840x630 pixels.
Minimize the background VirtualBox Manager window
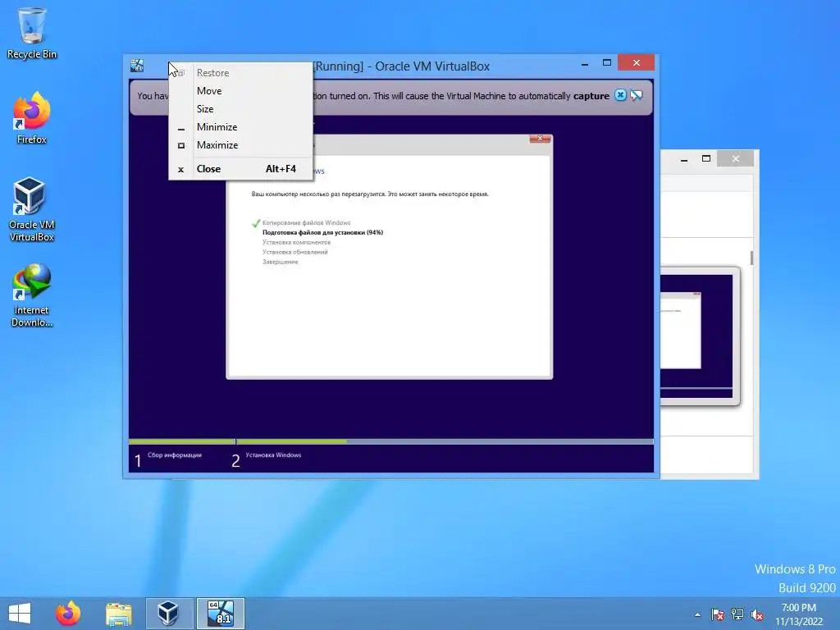684,159
